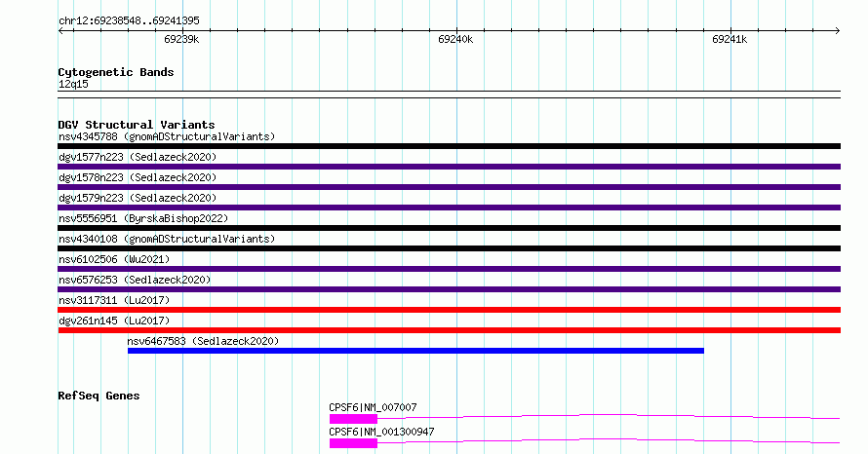Click nsv4340108 (gnomADStructuralVariants) label
Image resolution: width=868 pixels, height=454 pixels.
[167, 239]
